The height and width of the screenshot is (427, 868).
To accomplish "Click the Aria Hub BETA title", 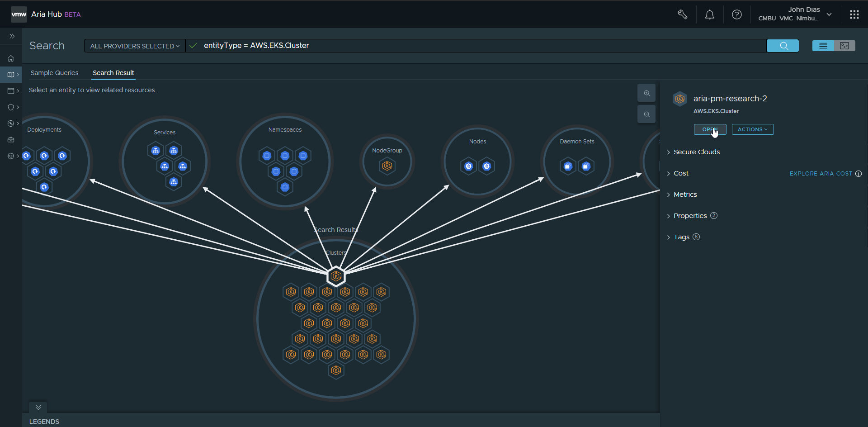I will tap(56, 14).
